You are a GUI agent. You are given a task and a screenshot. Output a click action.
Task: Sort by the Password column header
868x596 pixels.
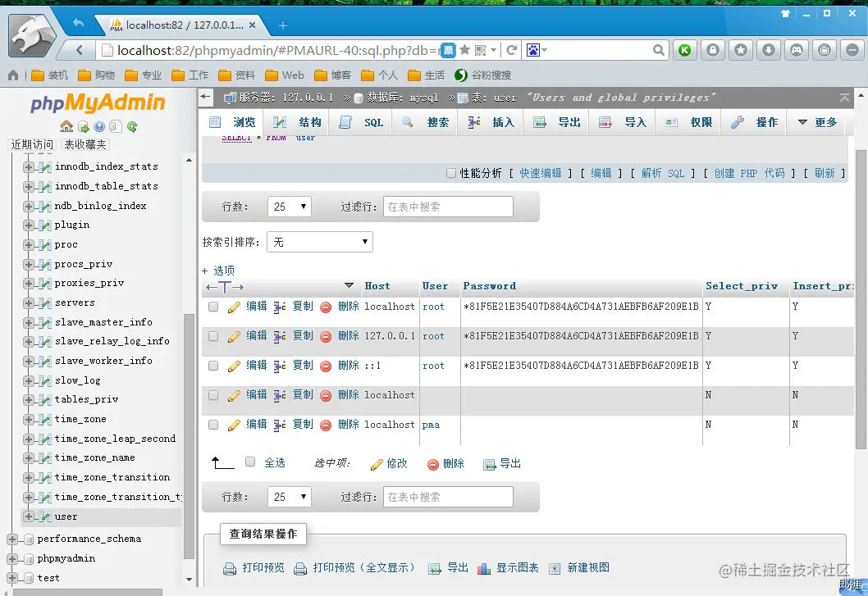pyautogui.click(x=489, y=286)
